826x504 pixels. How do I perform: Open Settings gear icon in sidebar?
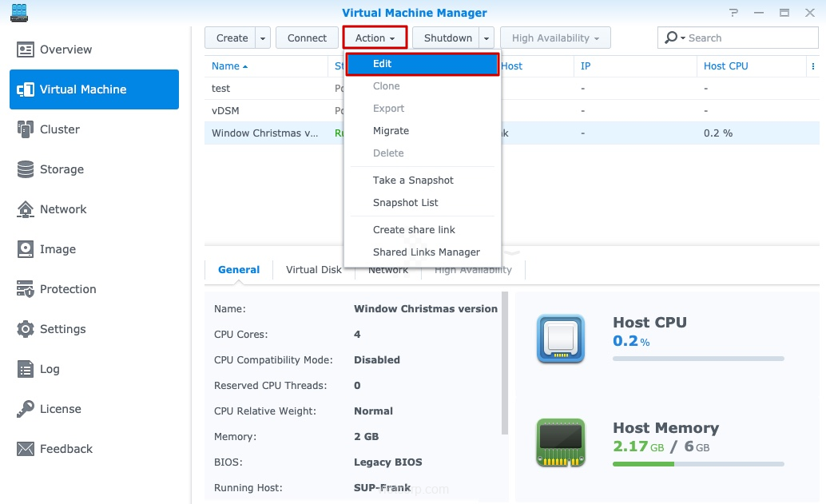pyautogui.click(x=26, y=329)
